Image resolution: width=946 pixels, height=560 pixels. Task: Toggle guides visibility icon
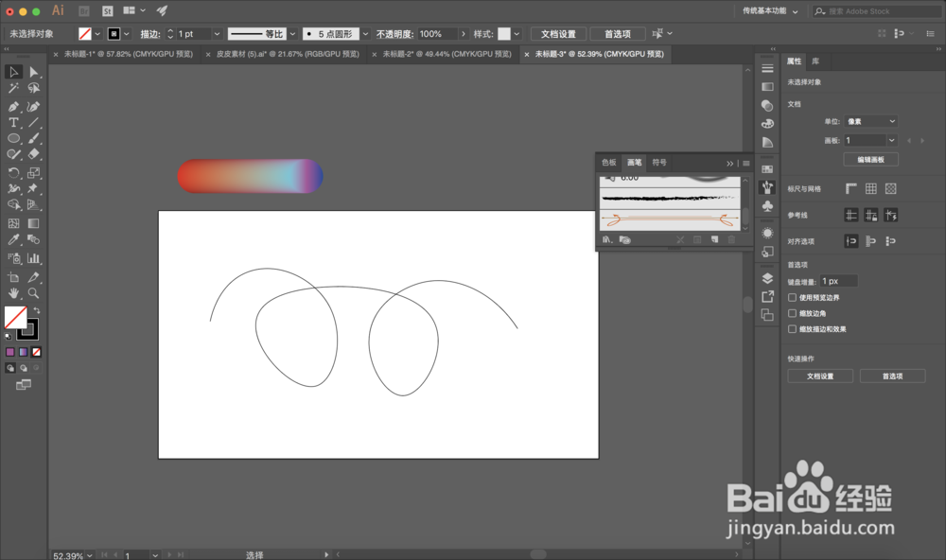(851, 215)
